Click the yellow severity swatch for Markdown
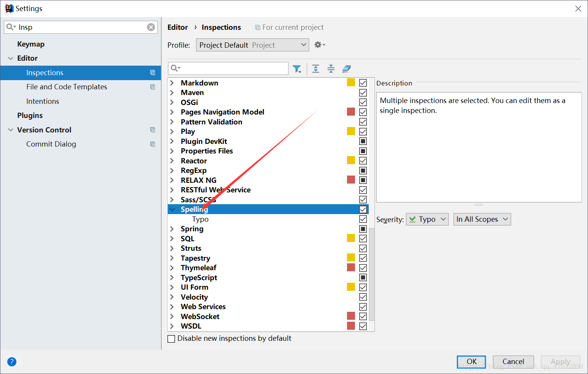Screen dimensions: 588x374 point(351,82)
